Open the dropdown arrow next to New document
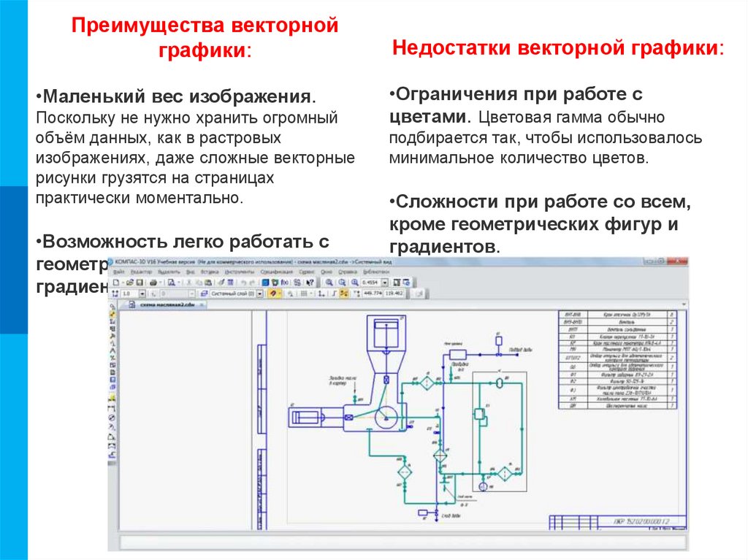Viewport: 748px width, 560px height. [123, 283]
